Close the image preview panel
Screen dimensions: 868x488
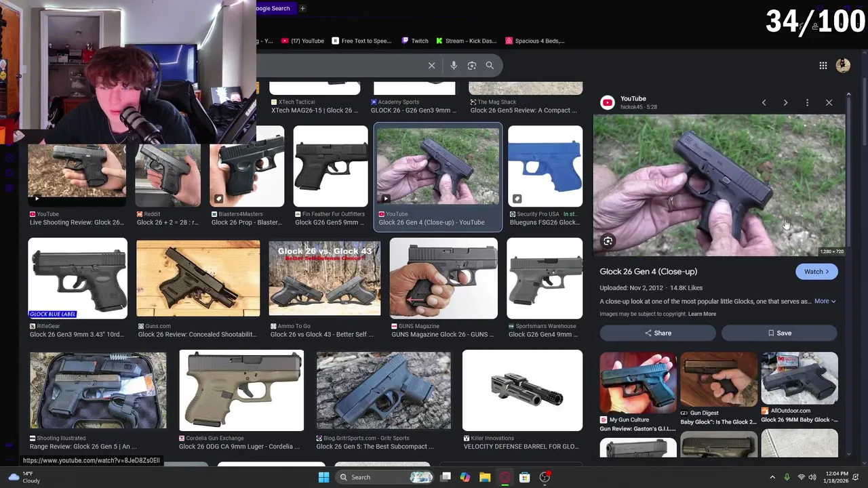coord(829,102)
